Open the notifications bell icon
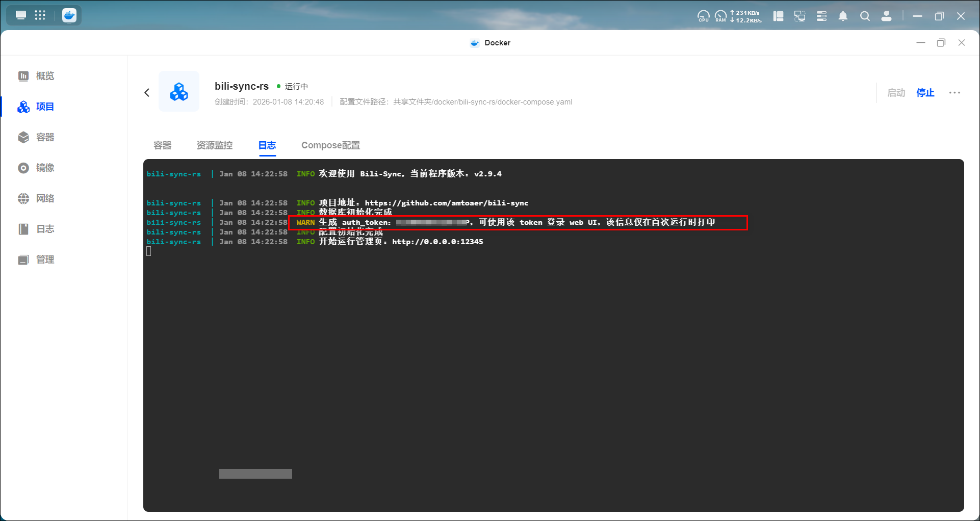Viewport: 980px width, 521px height. click(x=843, y=16)
